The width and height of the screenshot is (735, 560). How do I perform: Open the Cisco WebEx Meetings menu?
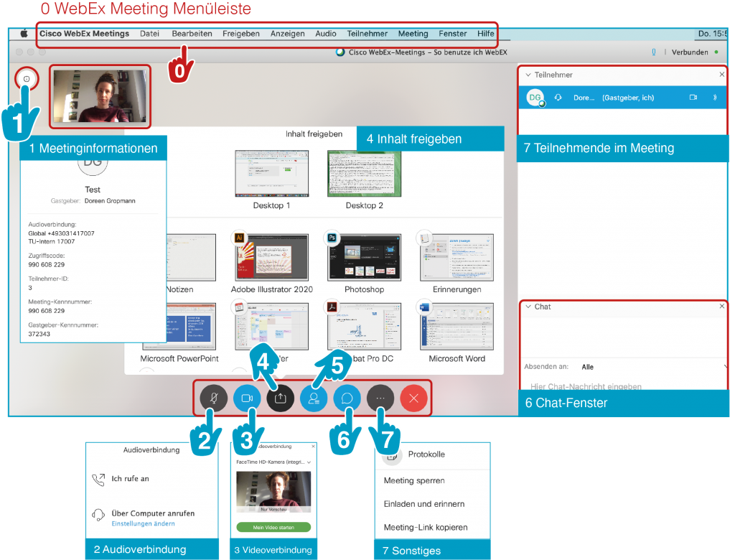[x=85, y=33]
